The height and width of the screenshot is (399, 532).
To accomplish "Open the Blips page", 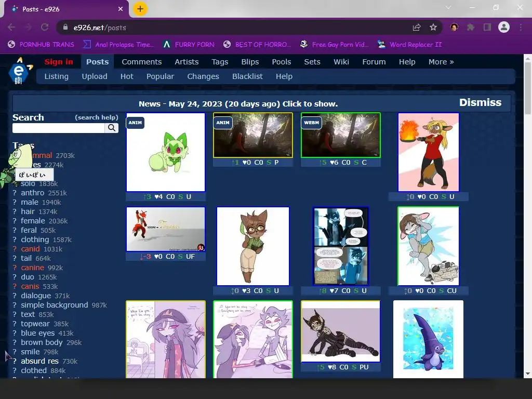I will 250,62.
